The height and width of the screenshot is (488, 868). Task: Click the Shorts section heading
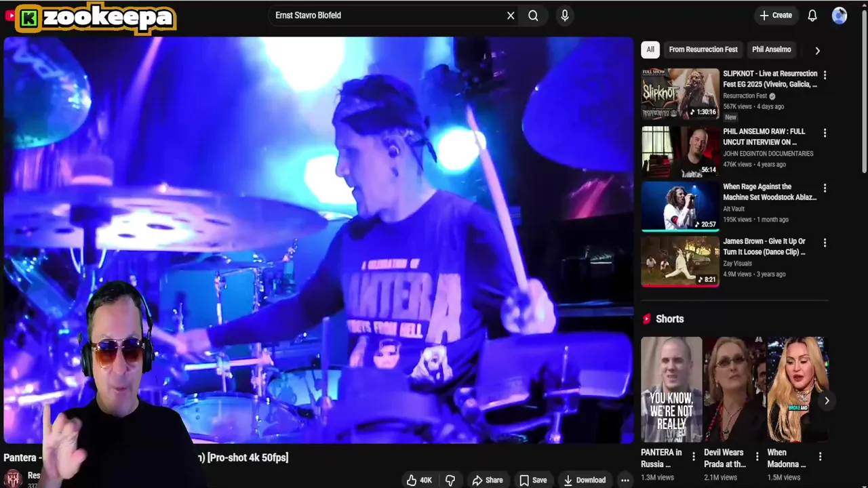click(x=669, y=319)
